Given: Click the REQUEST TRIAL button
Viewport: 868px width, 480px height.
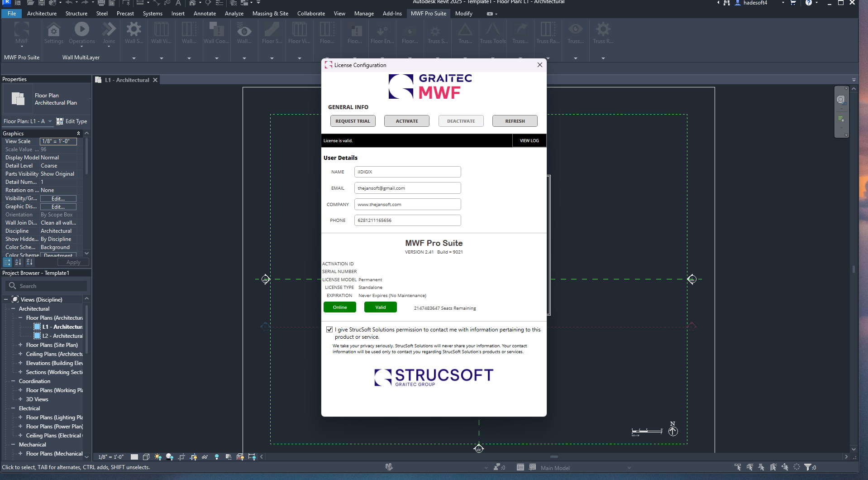Looking at the screenshot, I should (x=353, y=121).
